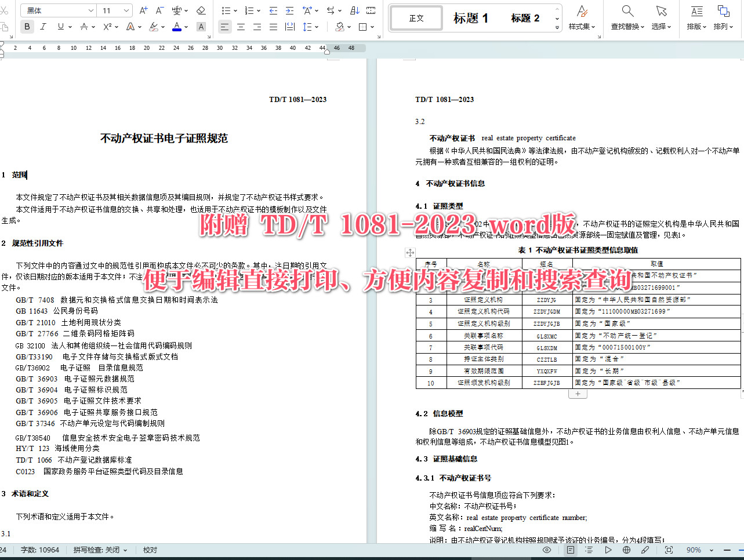Screen dimensions: 744x560
Task: Toggle character shading with the A icon
Action: (x=200, y=26)
